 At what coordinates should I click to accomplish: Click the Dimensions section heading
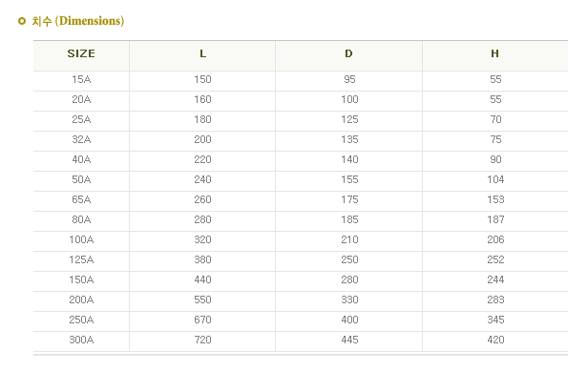click(78, 21)
